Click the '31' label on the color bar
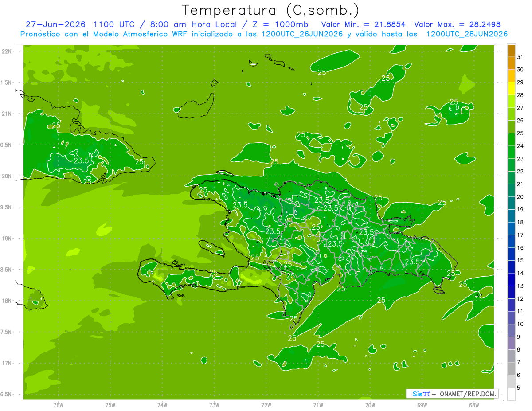This screenshot has width=532, height=411. click(x=520, y=57)
